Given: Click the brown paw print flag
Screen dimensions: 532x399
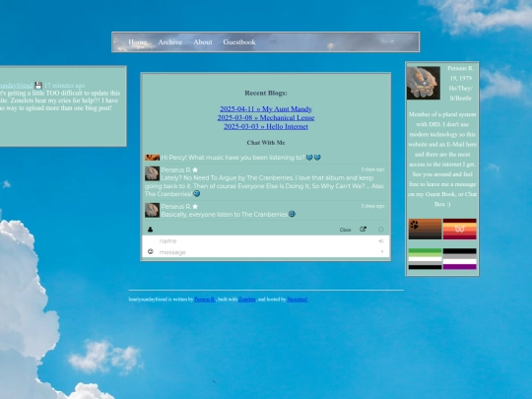Looking at the screenshot, I should (425, 229).
